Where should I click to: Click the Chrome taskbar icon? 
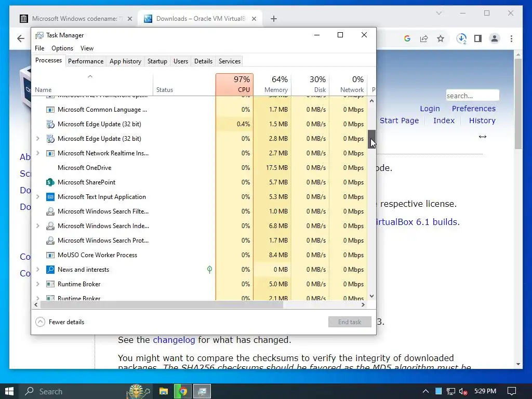tap(183, 391)
